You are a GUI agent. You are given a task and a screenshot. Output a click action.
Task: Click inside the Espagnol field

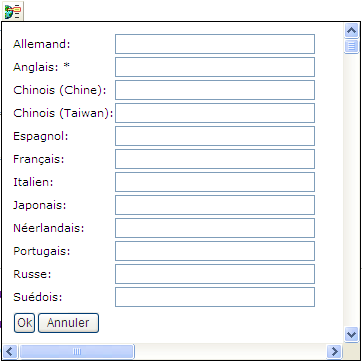[x=215, y=136]
